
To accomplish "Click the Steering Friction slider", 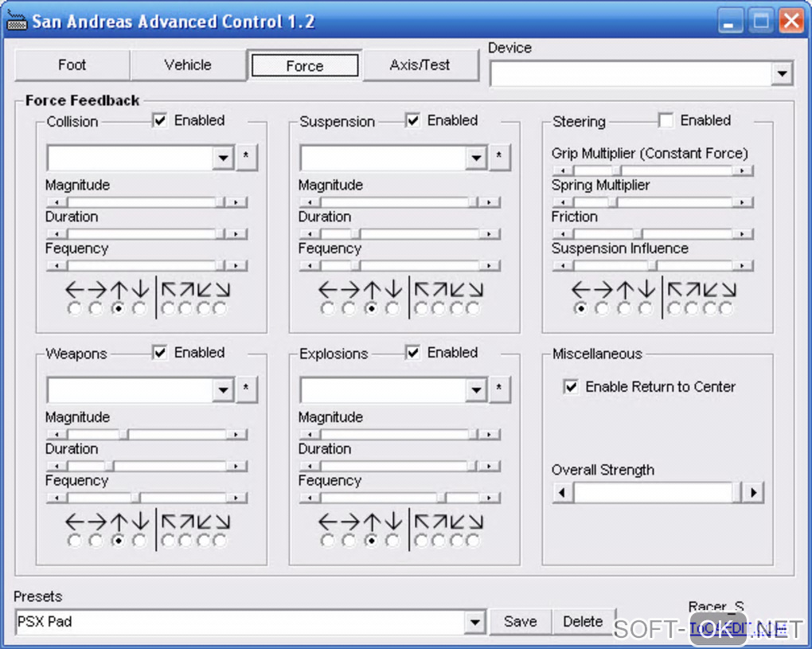I will tap(653, 233).
